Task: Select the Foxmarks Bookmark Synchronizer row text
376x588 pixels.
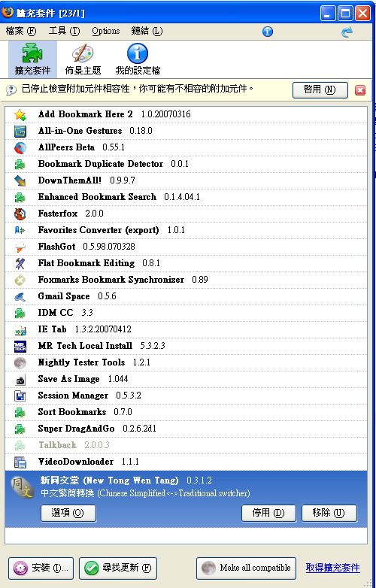Action: (x=123, y=280)
